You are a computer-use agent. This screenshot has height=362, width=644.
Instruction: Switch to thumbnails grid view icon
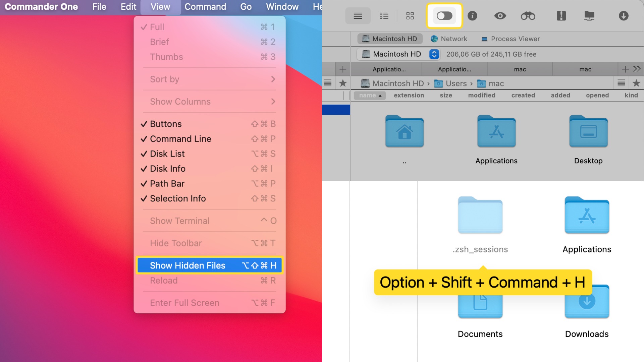[410, 16]
